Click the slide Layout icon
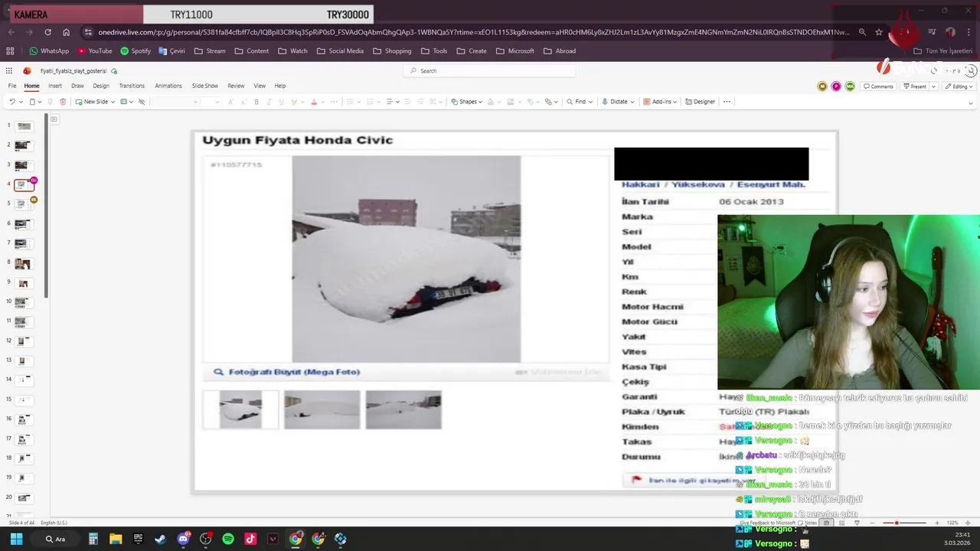This screenshot has height=551, width=980. pos(123,101)
